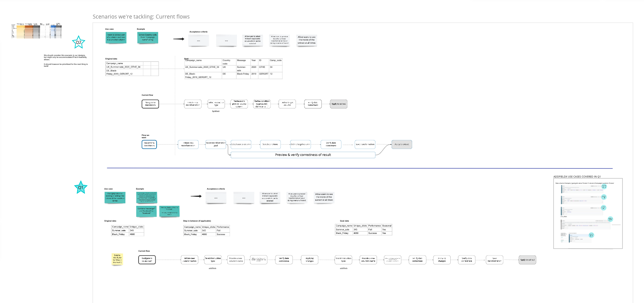Screen dimensions: 644x303
Task: Click the grey 'Apply to extract' node in Q2 current flow
Action: click(339, 104)
